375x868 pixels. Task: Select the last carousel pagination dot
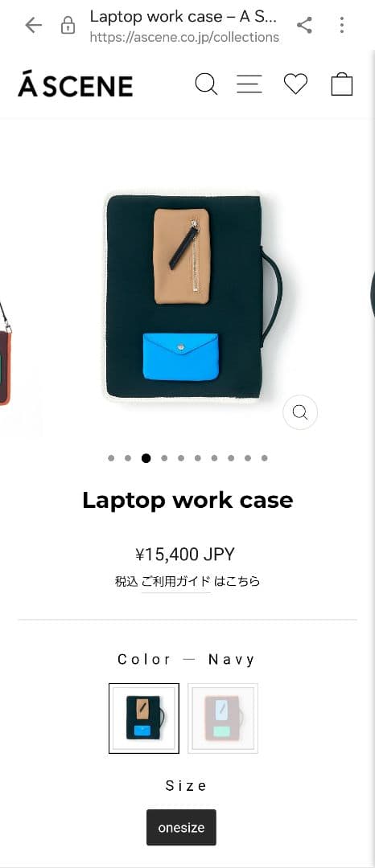point(264,458)
